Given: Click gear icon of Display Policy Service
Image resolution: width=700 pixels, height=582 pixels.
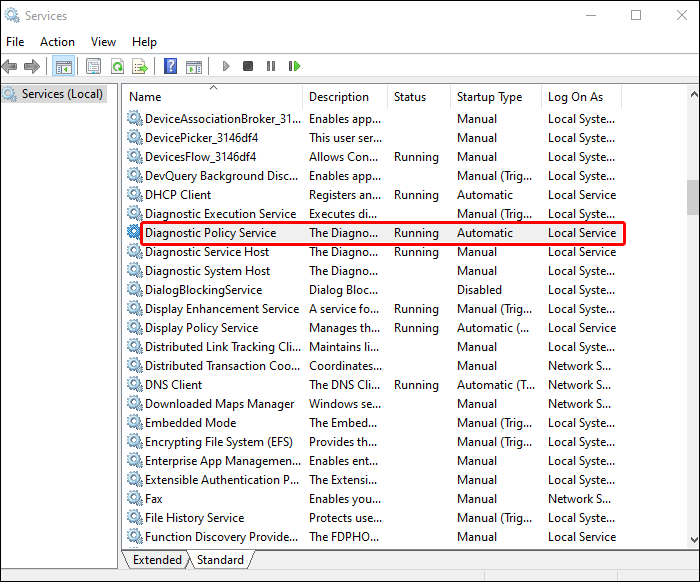Looking at the screenshot, I should (x=134, y=327).
